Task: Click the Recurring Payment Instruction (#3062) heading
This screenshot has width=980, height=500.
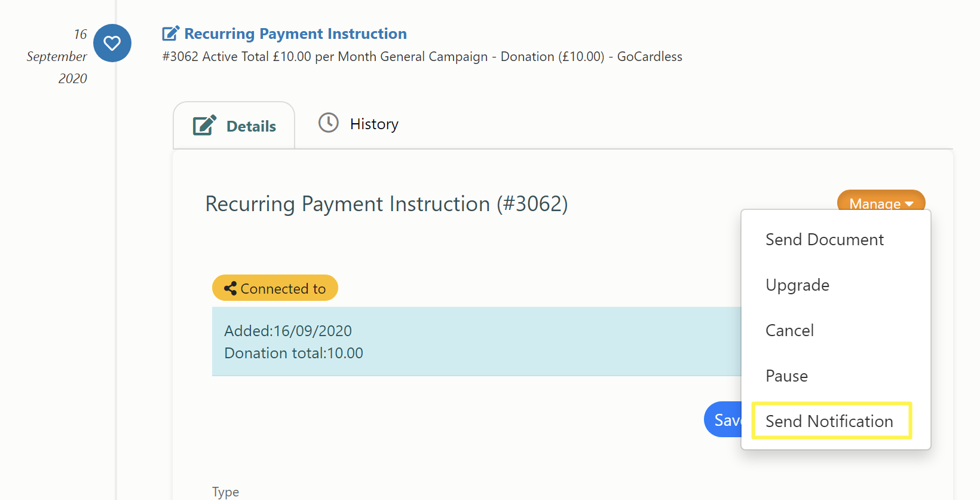Action: (387, 204)
